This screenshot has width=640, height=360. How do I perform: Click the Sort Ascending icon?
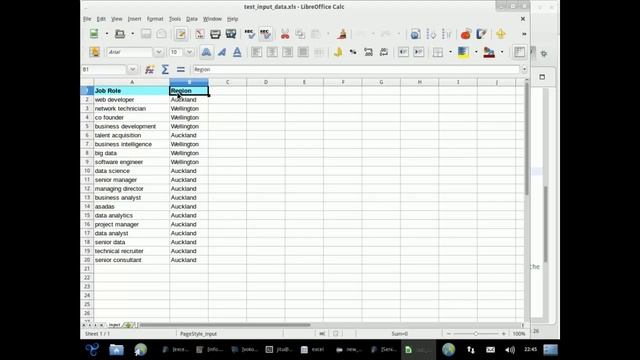tap(431, 34)
